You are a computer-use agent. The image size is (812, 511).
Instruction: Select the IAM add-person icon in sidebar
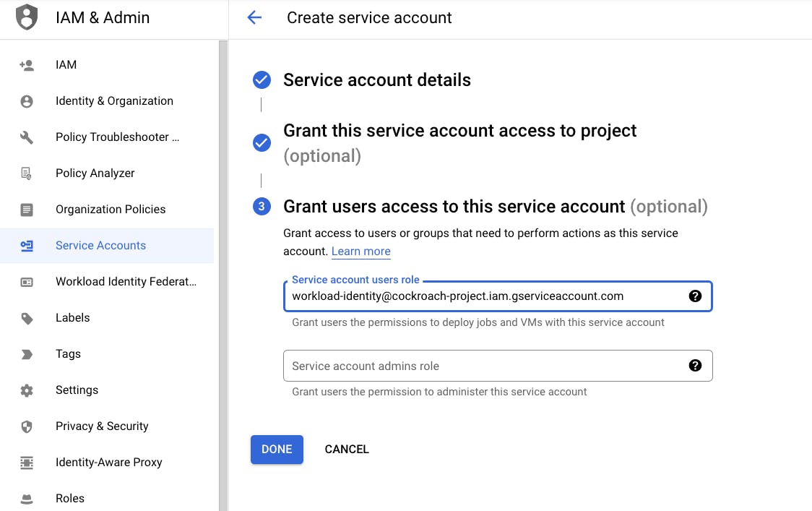[x=26, y=64]
